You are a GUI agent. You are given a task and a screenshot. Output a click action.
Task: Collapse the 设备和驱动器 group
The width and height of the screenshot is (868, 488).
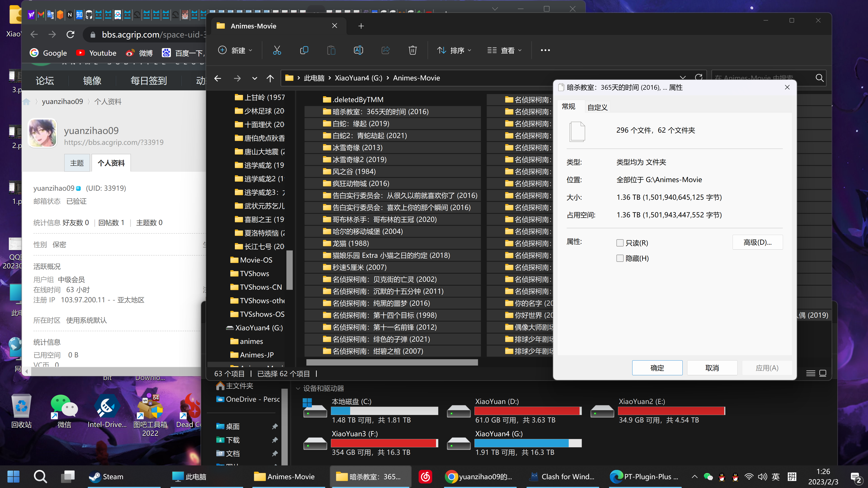(x=298, y=388)
